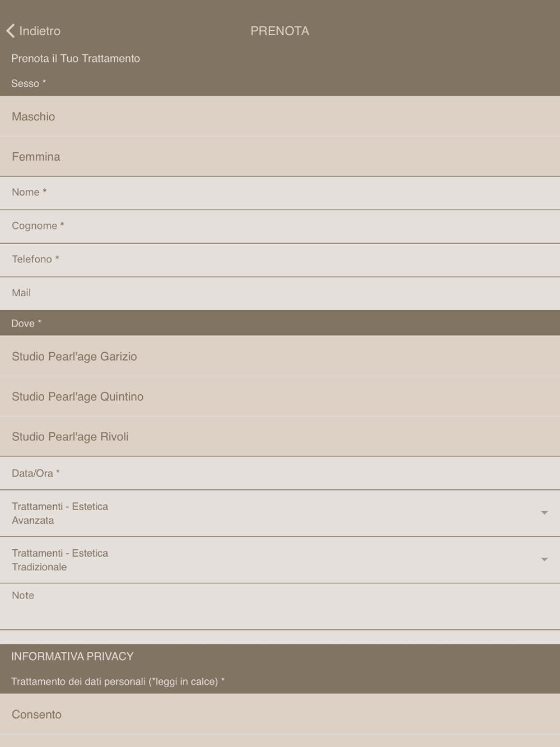560x747 pixels.
Task: Click 'Prenota il Tuo Trattamento' heading
Action: coord(76,58)
